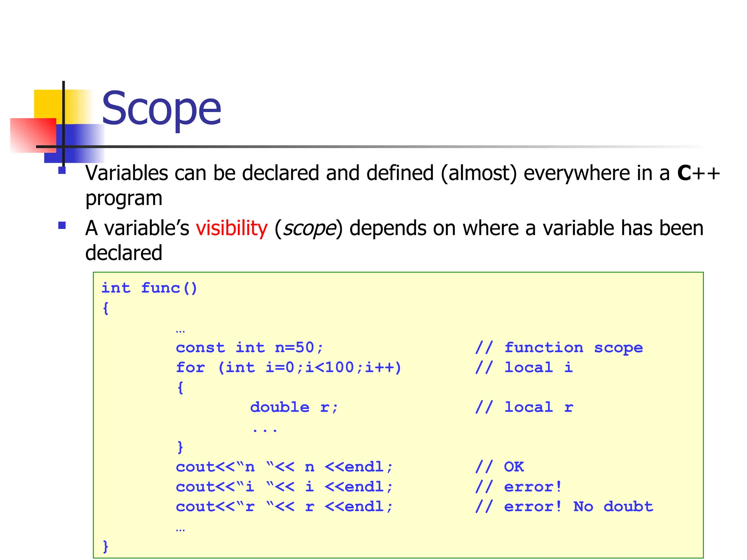Image resolution: width=747 pixels, height=560 pixels.
Task: Click the bold "C++" at line end
Action: [698, 173]
